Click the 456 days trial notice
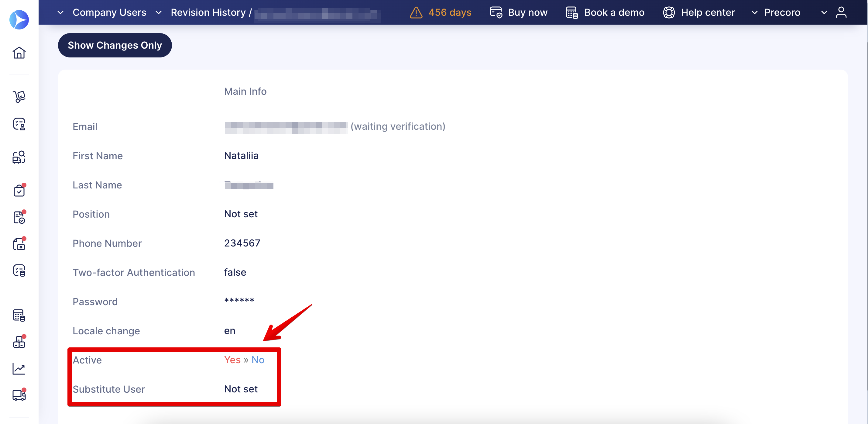Viewport: 868px width, 424px height. [x=450, y=12]
